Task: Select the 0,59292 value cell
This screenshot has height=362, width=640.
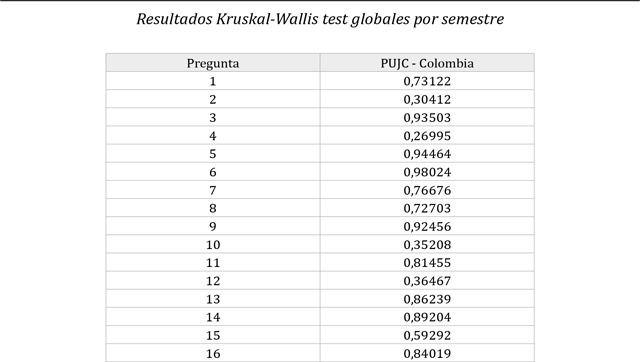Action: pos(427,335)
